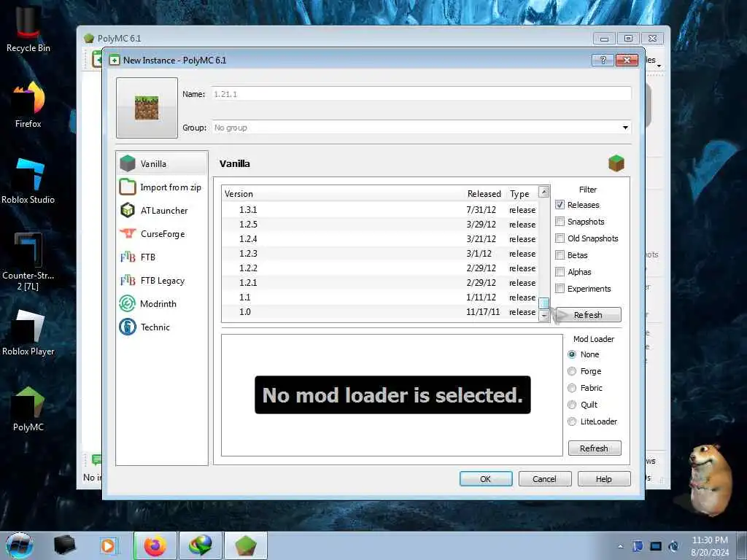Viewport: 747px width, 560px height.
Task: Select version 1.3.1 row
Action: click(x=380, y=209)
